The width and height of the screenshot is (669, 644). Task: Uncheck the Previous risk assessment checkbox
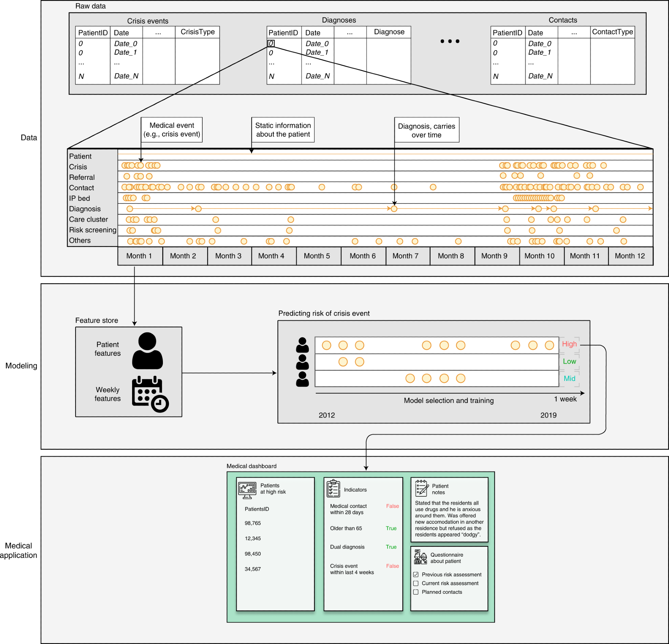[416, 574]
